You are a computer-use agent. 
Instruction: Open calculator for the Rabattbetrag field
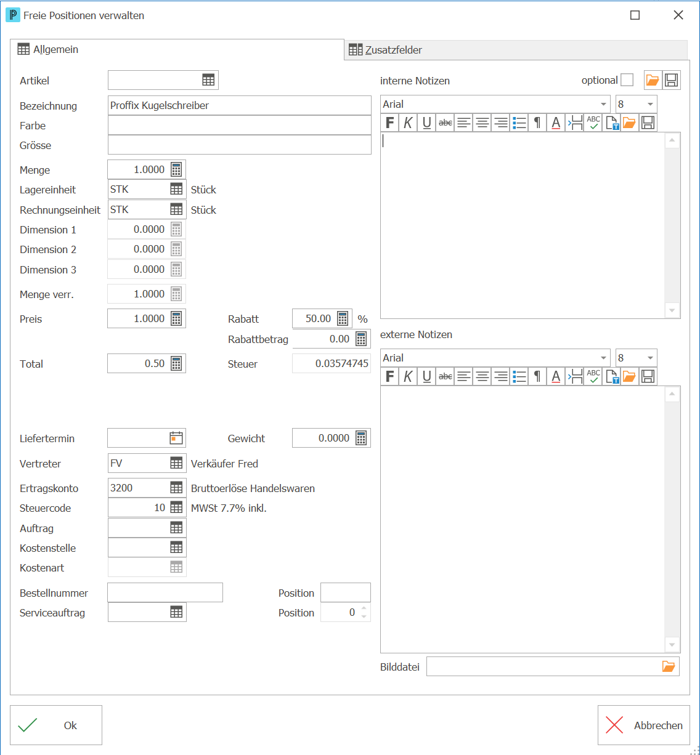361,339
